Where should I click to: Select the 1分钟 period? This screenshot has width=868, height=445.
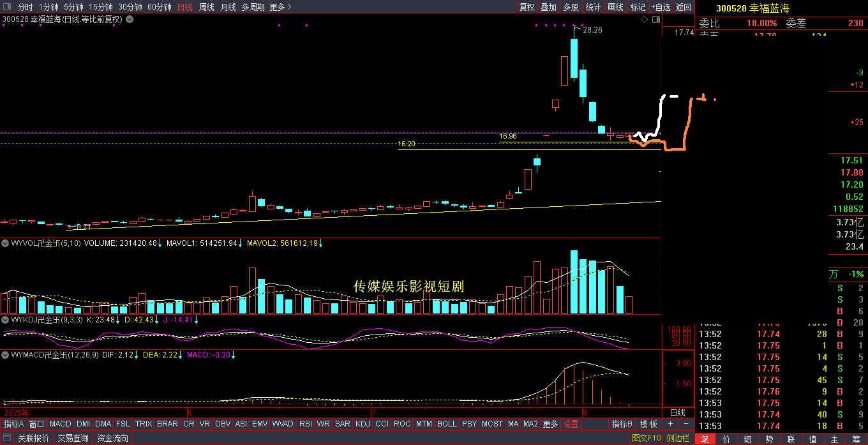49,7
